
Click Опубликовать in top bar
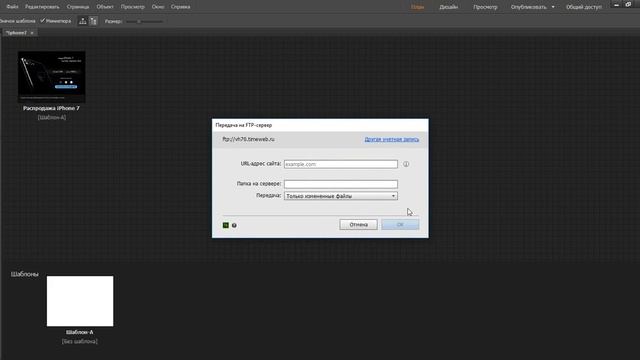[x=528, y=7]
